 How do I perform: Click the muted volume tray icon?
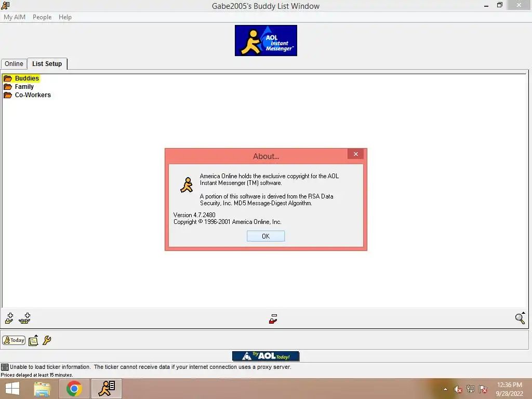[458, 389]
